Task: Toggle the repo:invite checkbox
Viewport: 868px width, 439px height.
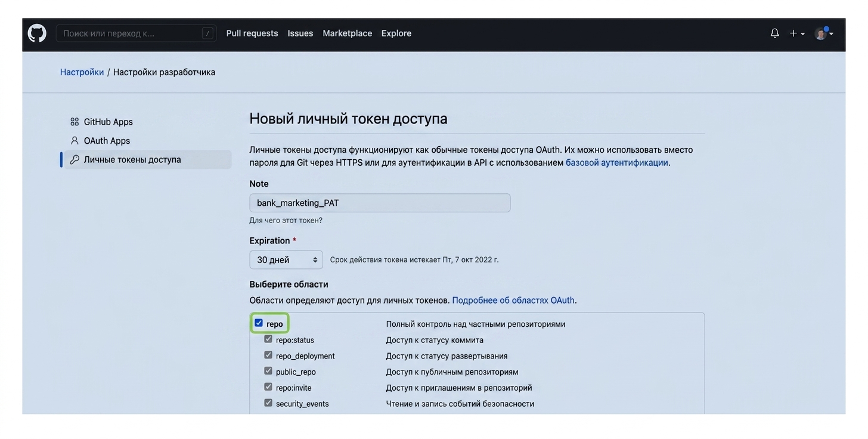Action: [x=268, y=387]
